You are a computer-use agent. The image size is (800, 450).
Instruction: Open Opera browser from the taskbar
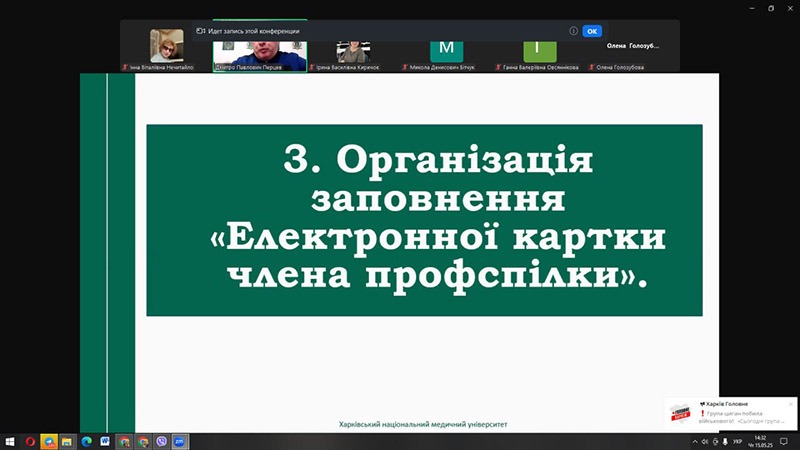tap(31, 441)
